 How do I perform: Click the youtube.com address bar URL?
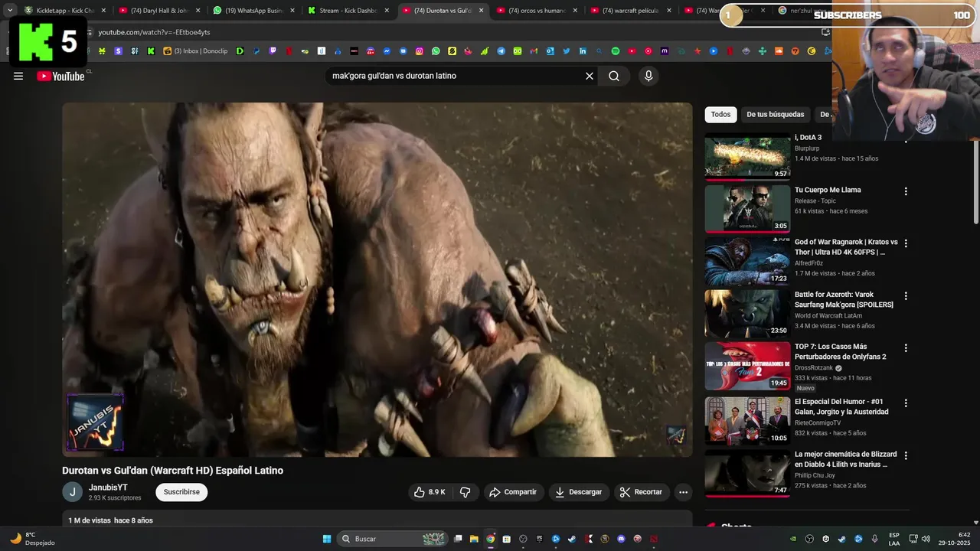(154, 32)
